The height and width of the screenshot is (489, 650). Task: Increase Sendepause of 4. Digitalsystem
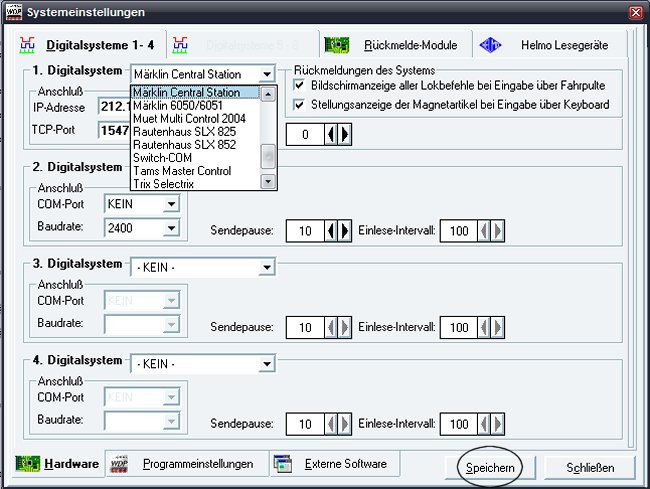pyautogui.click(x=344, y=424)
